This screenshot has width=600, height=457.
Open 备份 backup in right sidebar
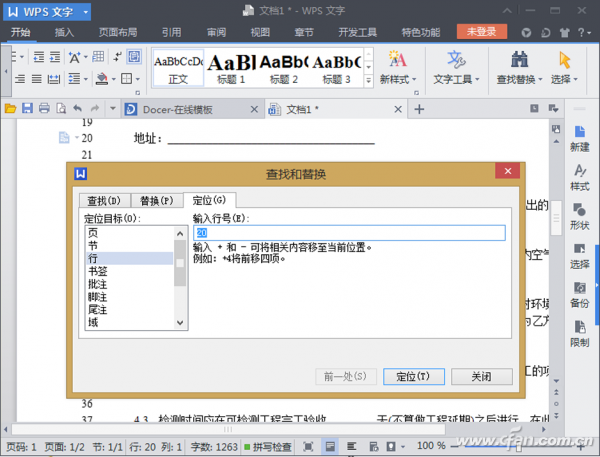click(579, 295)
